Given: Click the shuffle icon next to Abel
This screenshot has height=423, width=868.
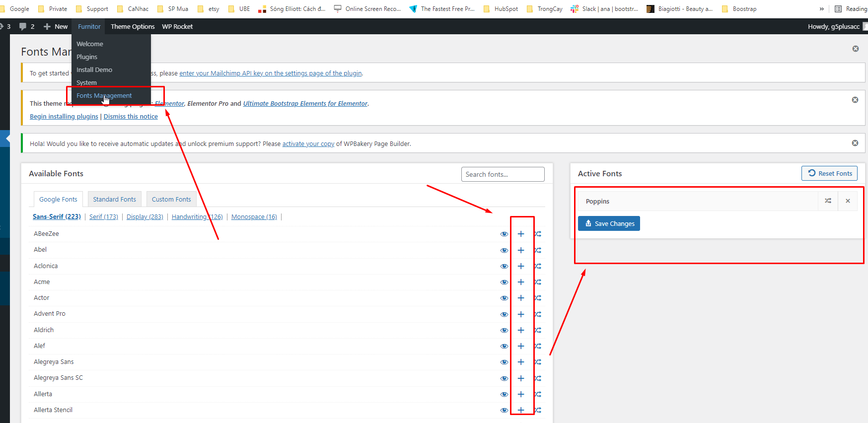Looking at the screenshot, I should point(538,250).
